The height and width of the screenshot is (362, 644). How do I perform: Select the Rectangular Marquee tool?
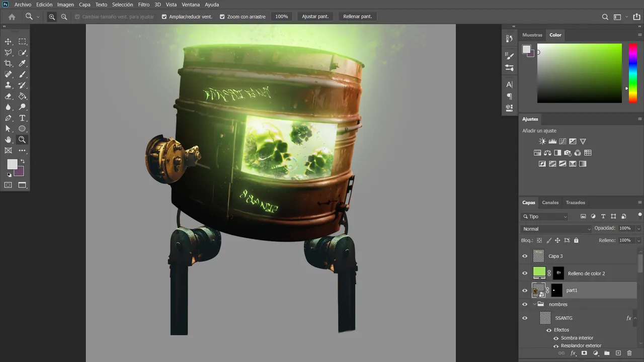[x=22, y=42]
